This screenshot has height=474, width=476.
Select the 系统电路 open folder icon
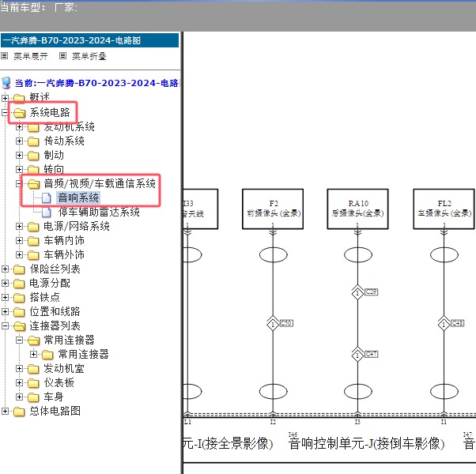(19, 113)
